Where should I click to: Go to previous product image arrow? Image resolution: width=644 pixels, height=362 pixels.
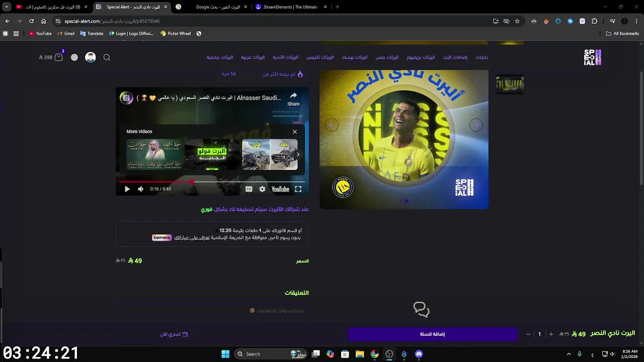click(x=332, y=125)
